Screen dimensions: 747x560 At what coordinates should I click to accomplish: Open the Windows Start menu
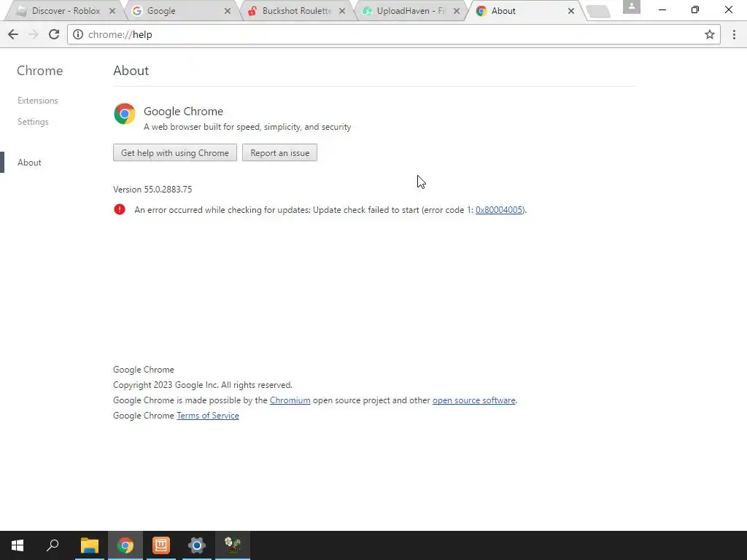tap(18, 545)
